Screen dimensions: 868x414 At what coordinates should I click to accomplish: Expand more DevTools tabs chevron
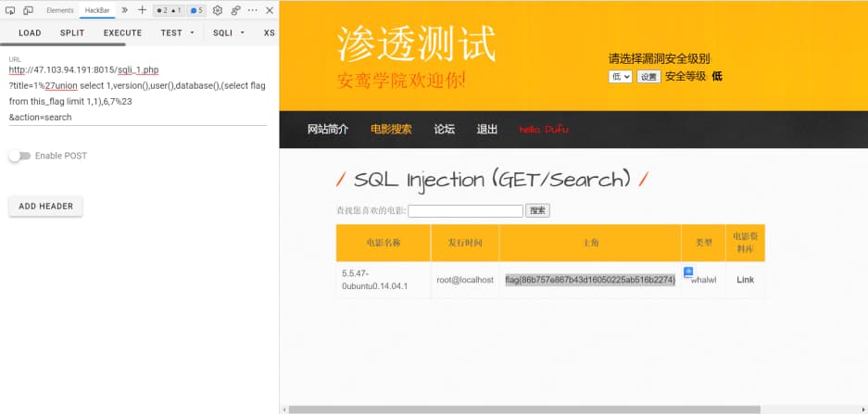[x=124, y=10]
